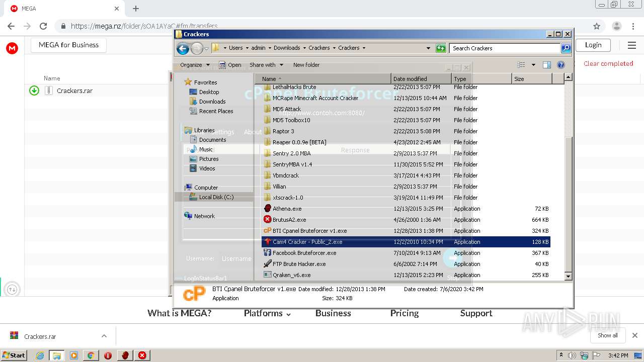Select the Athena.exe file icon
644x362 pixels.
pos(268,209)
